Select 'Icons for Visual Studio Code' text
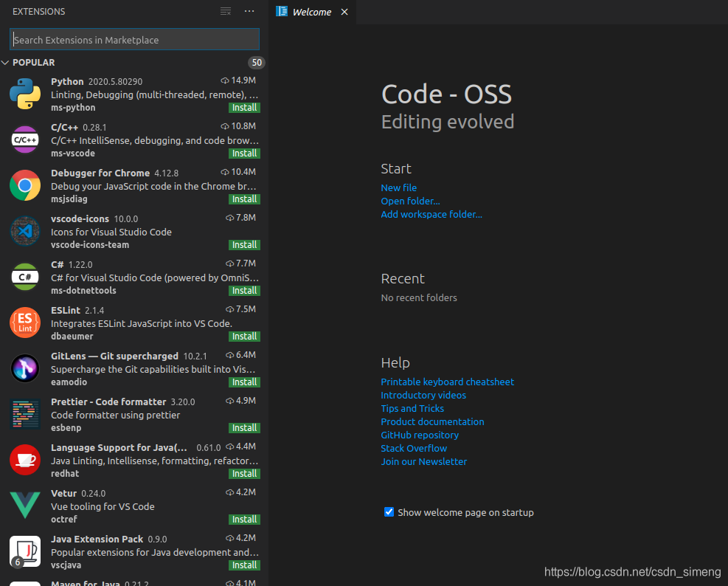The image size is (728, 586). [x=111, y=232]
